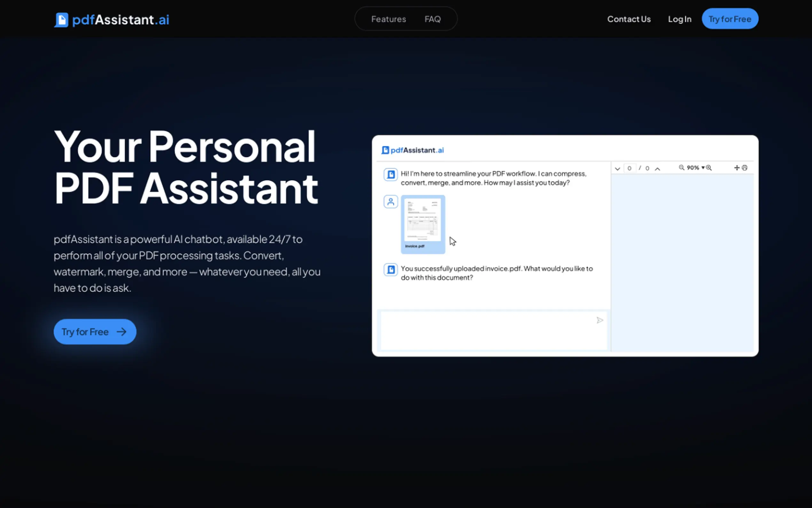Click the print icon in viewer toolbar
The width and height of the screenshot is (812, 508).
(x=745, y=168)
